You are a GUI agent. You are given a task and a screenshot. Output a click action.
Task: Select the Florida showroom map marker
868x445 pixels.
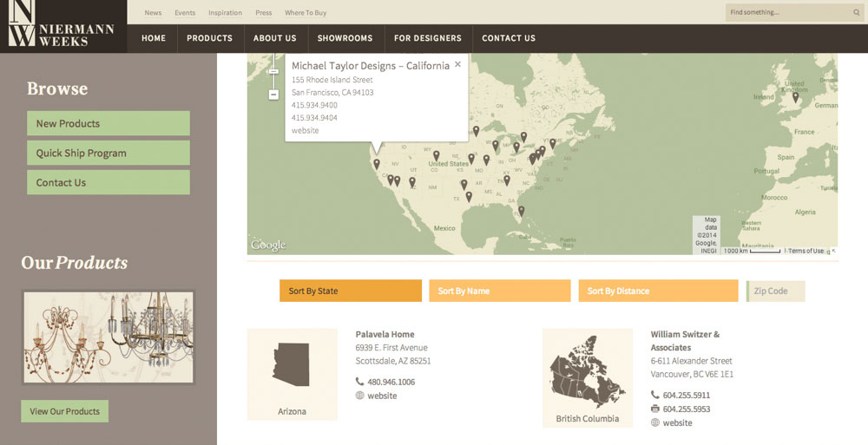pos(521,210)
